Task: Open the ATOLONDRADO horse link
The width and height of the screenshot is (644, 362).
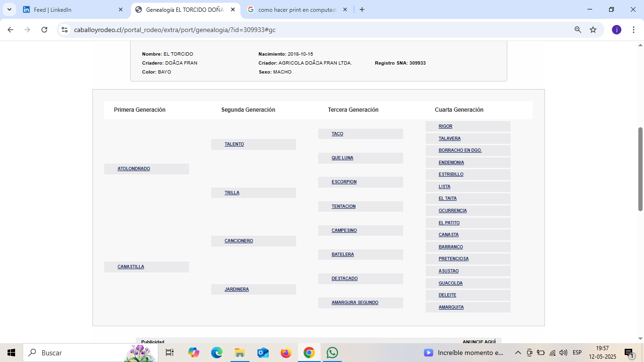Action: [x=134, y=169]
